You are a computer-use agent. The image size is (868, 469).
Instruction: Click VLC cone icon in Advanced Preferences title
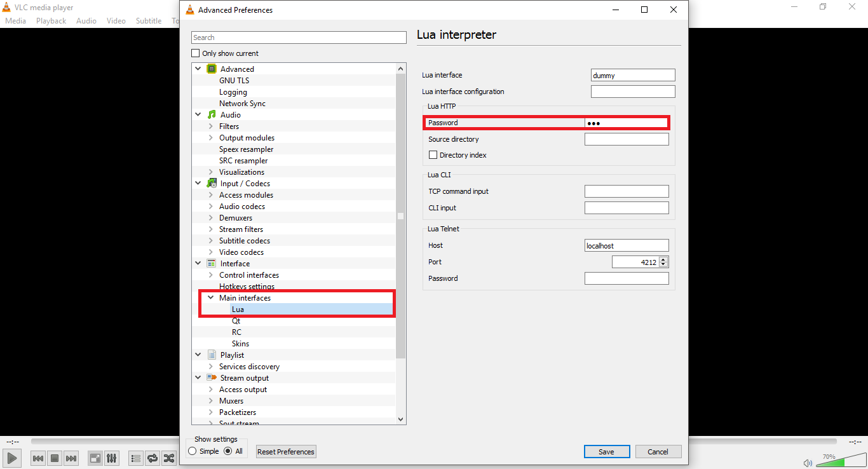pos(190,10)
